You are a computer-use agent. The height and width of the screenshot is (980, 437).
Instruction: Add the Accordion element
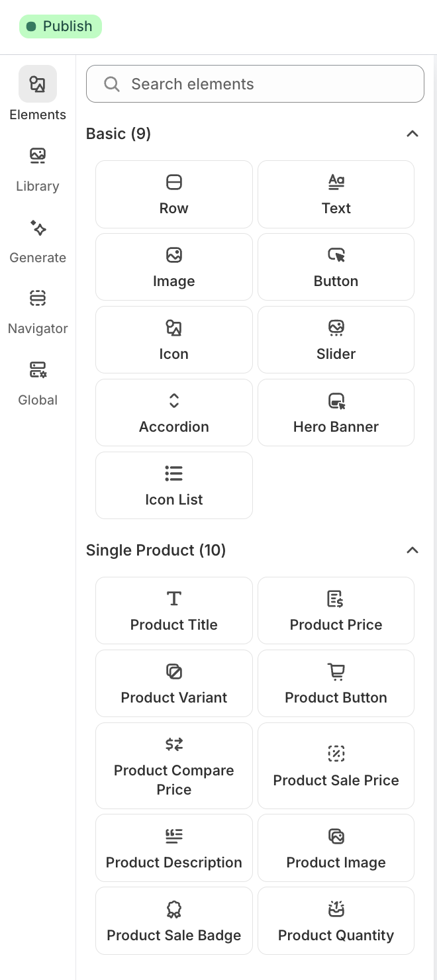[173, 413]
